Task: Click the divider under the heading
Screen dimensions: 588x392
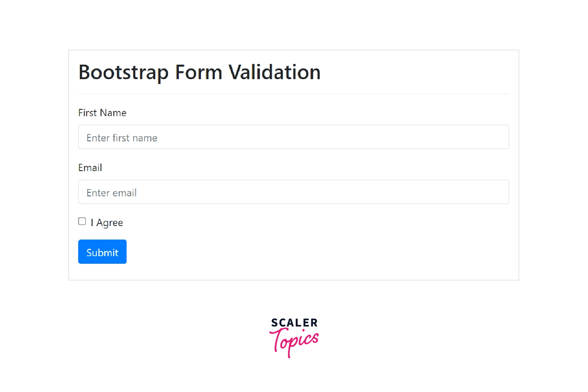Action: 294,93
